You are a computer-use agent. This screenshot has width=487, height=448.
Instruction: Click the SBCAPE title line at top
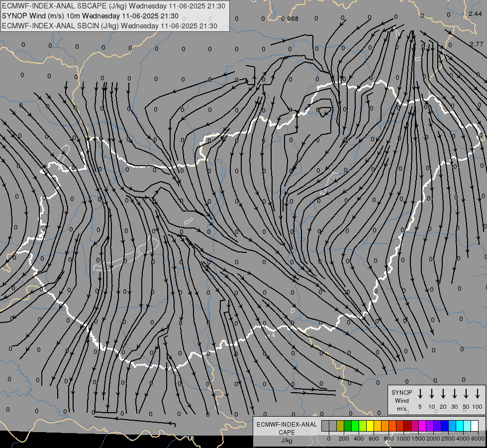point(113,6)
